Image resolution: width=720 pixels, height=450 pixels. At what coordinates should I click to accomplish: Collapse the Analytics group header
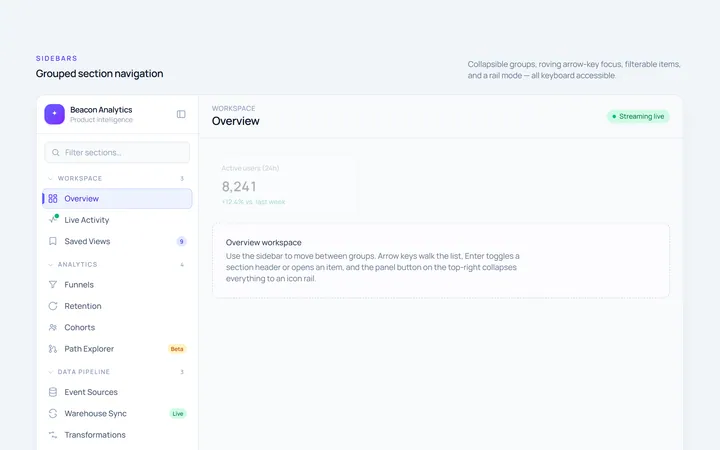coord(117,264)
